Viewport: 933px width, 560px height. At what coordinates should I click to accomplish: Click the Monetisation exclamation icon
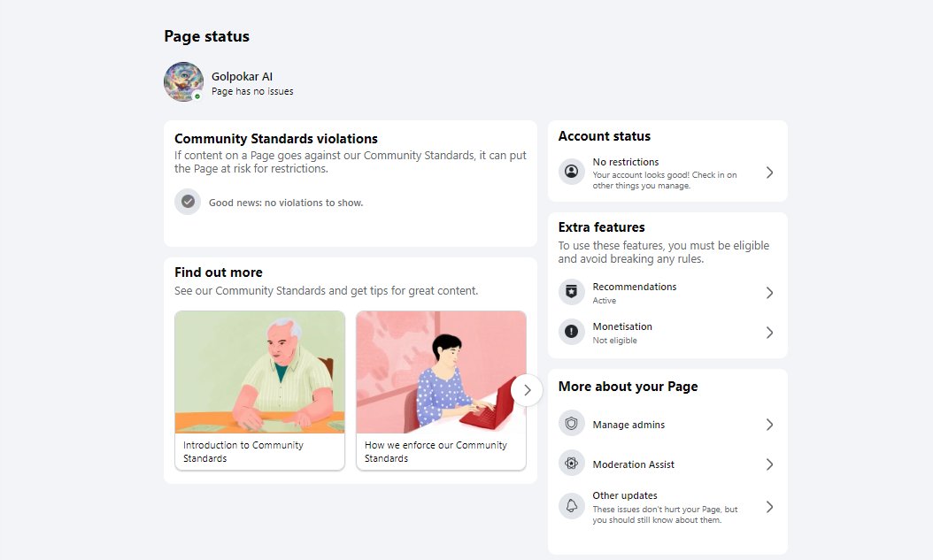[x=571, y=332]
